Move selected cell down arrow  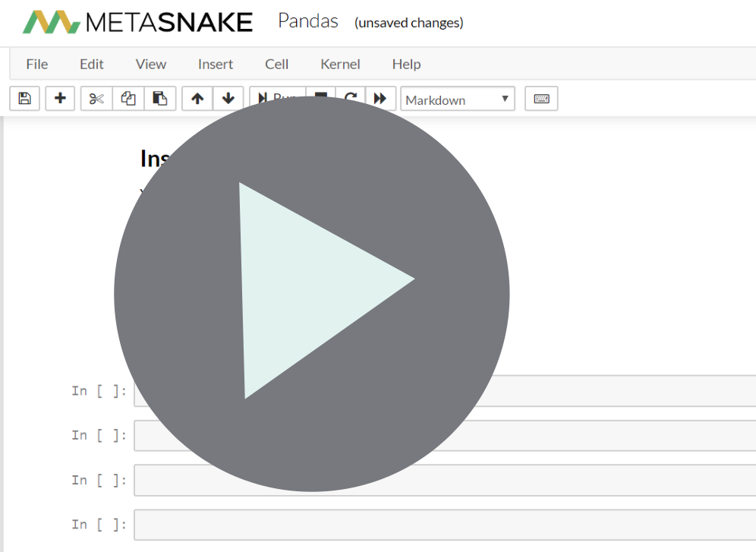(228, 99)
